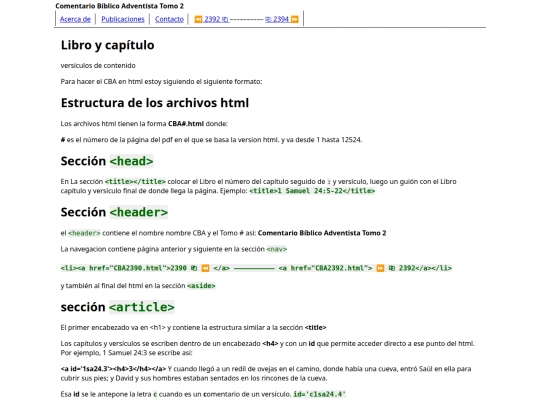
Task: Click the "id='c1sa24.4'" code snippet
Action: point(320,394)
